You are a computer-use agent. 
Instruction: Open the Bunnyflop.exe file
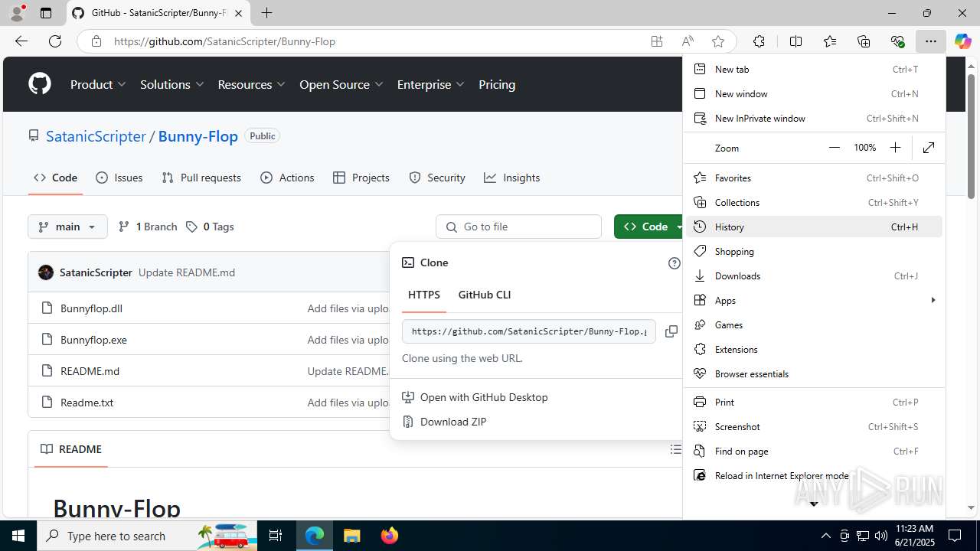pyautogui.click(x=93, y=340)
